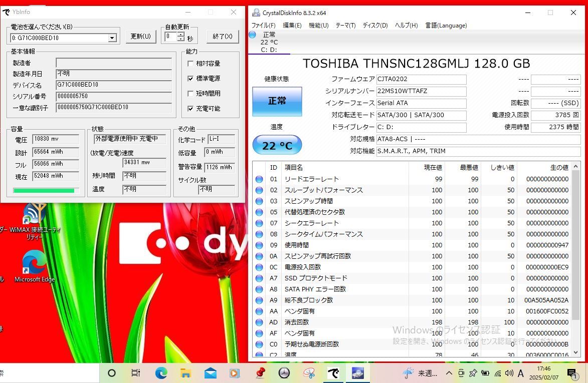The image size is (588, 383).
Task: Click the blue status dot for 09 使用時間
Action: click(x=259, y=245)
